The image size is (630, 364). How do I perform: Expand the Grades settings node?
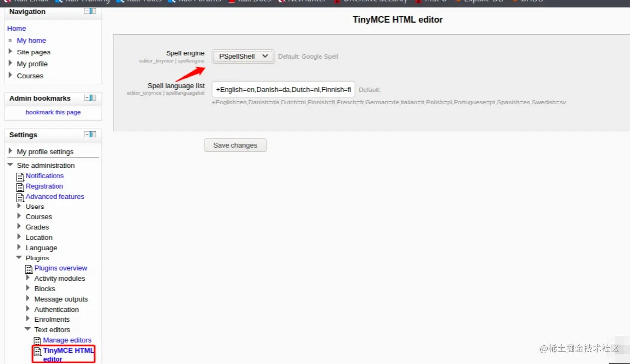pyautogui.click(x=19, y=227)
